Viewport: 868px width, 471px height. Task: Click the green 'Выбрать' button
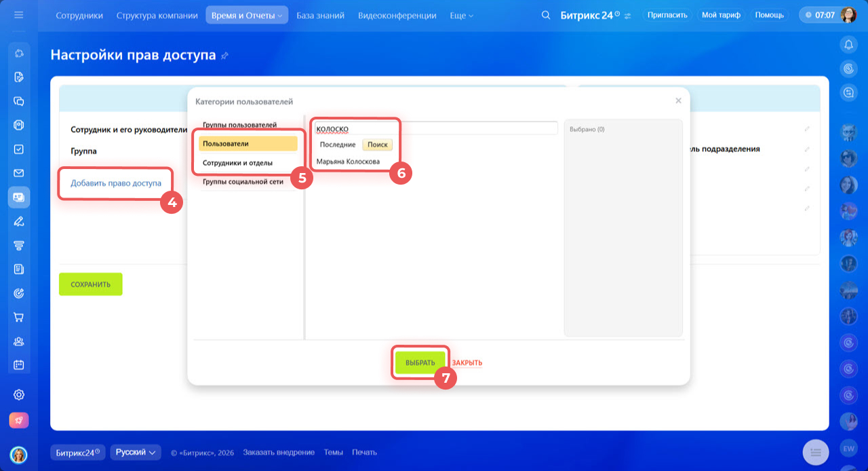pyautogui.click(x=420, y=362)
